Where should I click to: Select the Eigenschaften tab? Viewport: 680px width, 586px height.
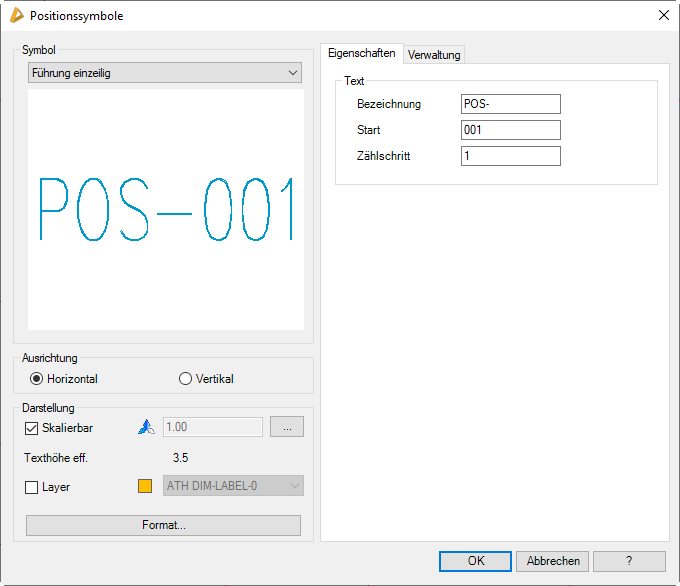(361, 54)
